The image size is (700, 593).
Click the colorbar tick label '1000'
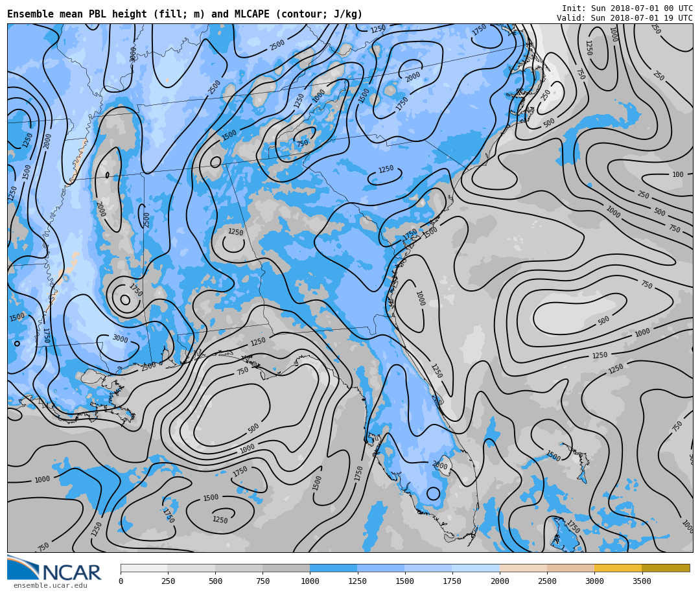[x=310, y=581]
